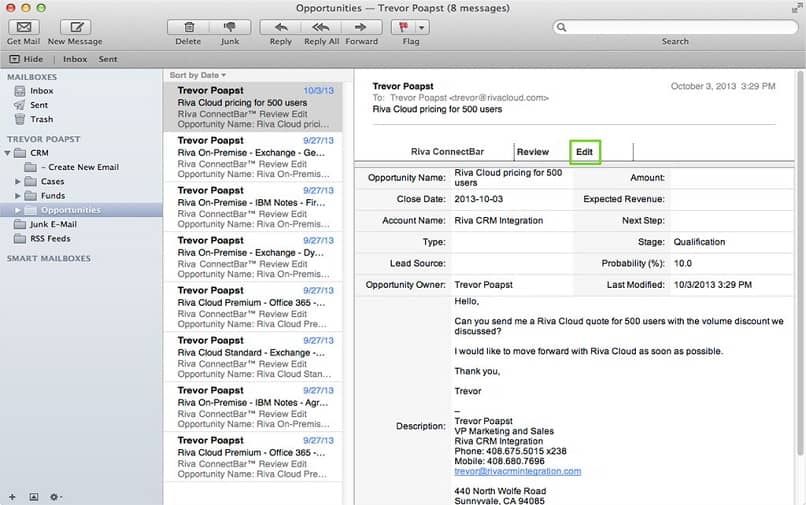806x505 pixels.
Task: Select message Riva On-Premise - IBM Notes - Fir…
Action: (x=253, y=207)
